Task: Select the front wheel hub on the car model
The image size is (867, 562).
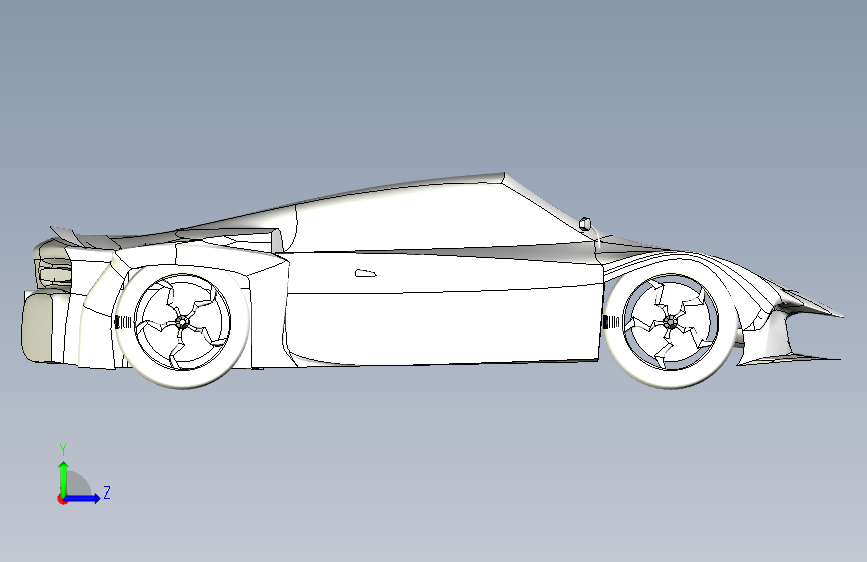Action: (670, 321)
